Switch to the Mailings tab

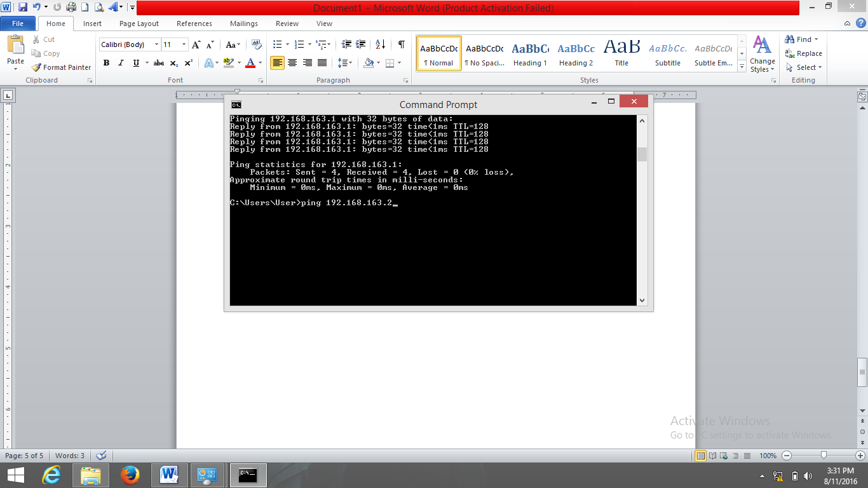[x=243, y=24]
